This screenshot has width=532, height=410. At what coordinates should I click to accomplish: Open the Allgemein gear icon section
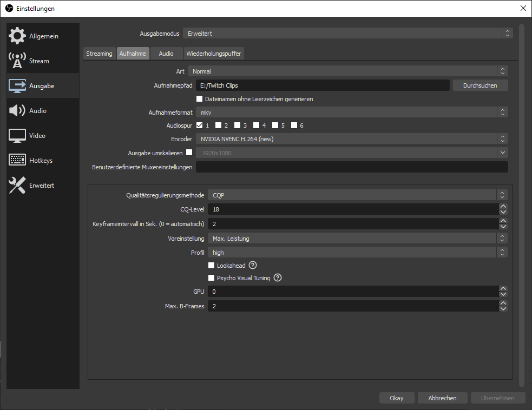17,36
